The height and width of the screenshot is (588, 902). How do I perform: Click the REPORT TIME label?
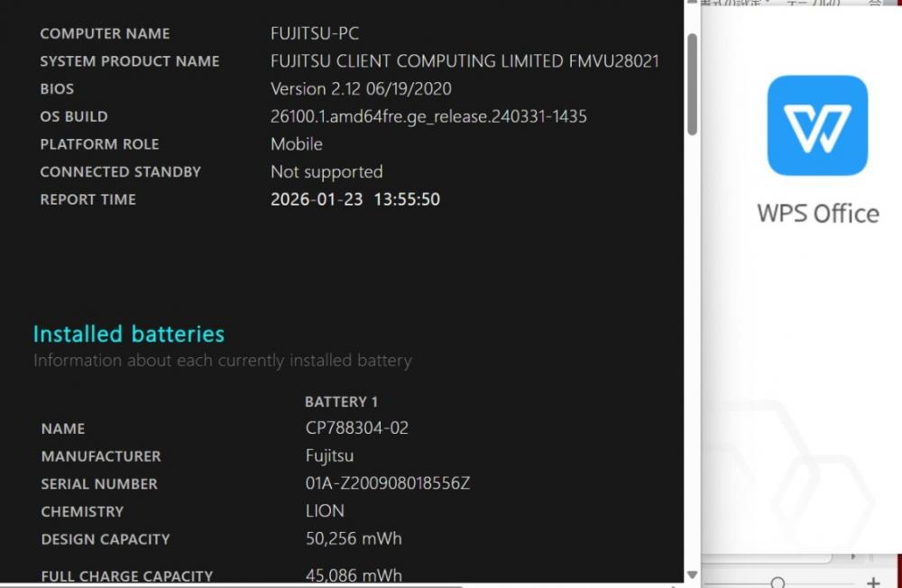pyautogui.click(x=88, y=199)
